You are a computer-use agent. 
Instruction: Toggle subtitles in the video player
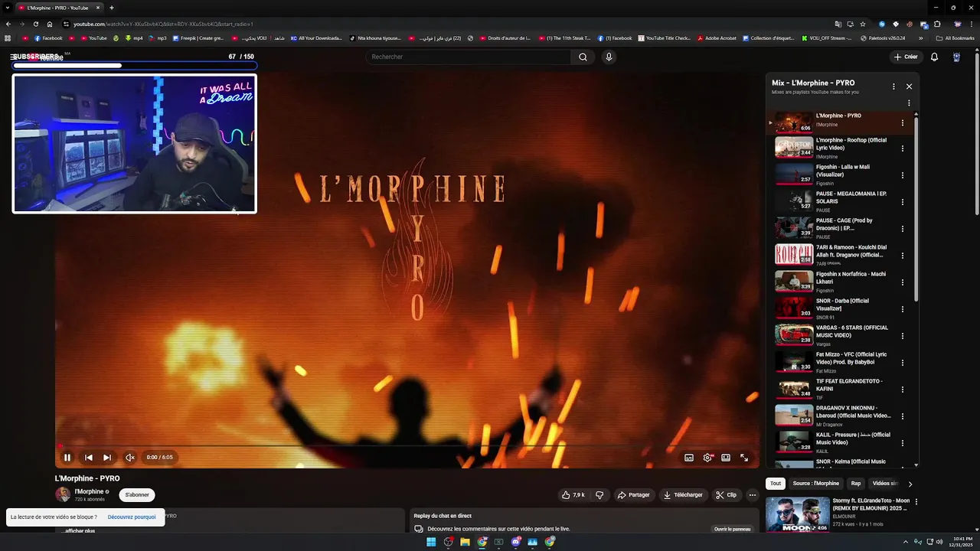(x=689, y=458)
